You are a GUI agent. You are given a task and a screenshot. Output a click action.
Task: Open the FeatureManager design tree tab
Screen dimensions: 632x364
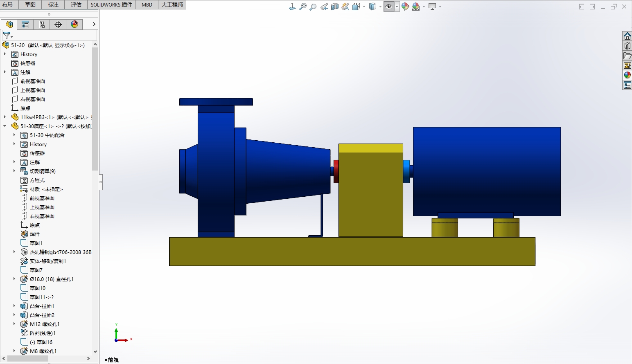(x=9, y=25)
